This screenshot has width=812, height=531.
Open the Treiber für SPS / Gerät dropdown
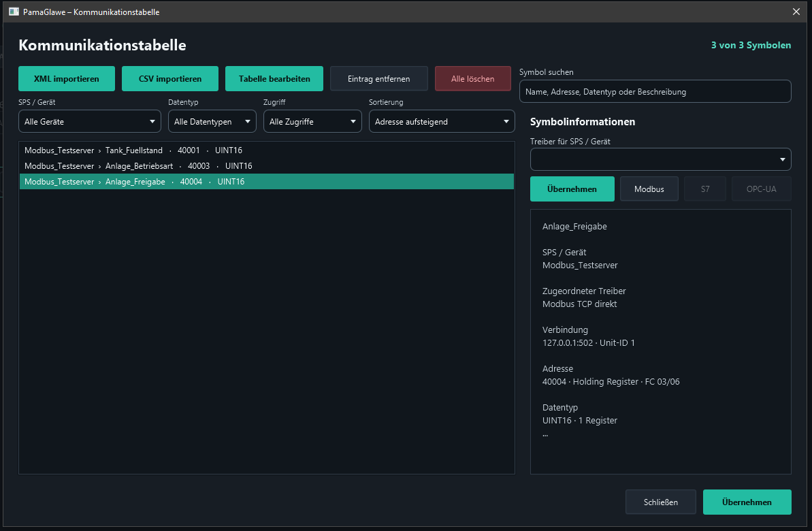tap(660, 159)
